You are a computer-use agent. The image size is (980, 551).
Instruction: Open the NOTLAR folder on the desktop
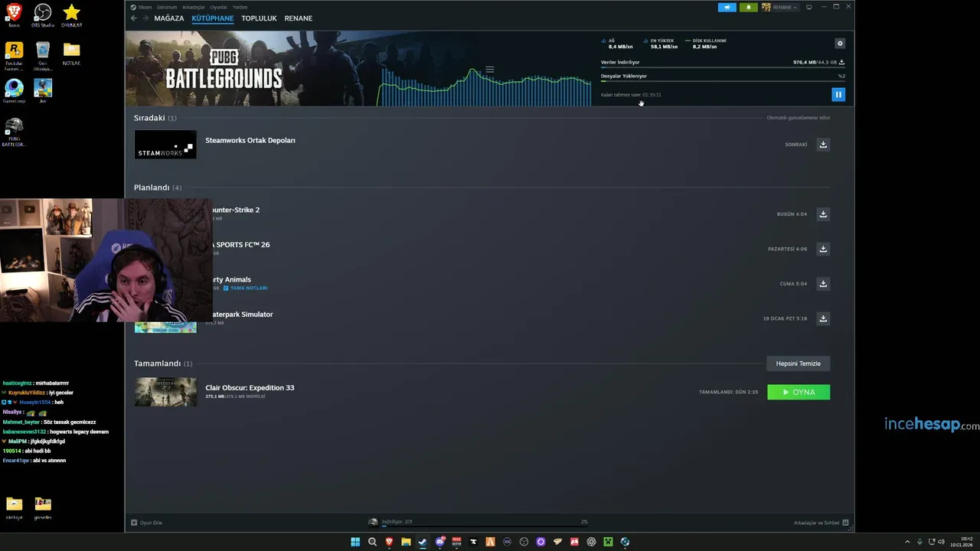tap(71, 53)
